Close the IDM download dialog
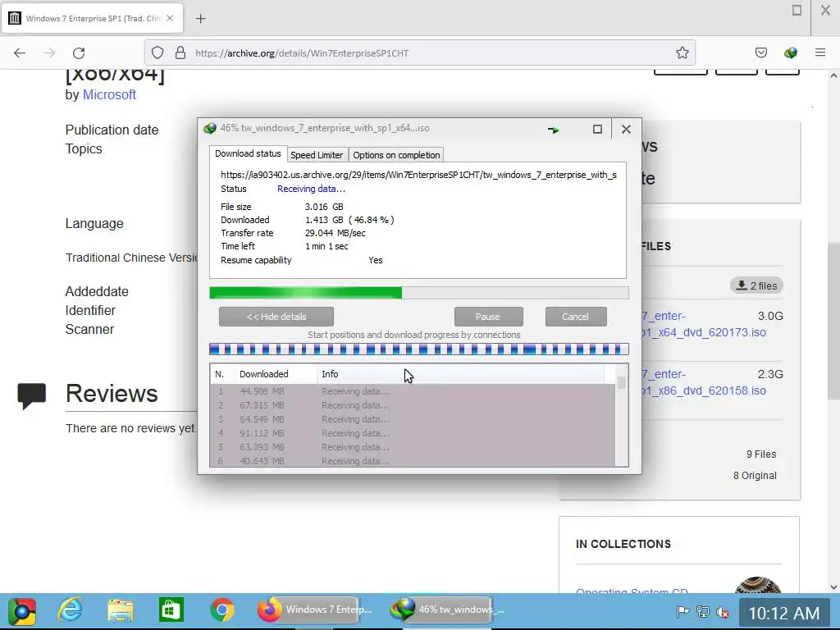840x630 pixels. (x=626, y=129)
